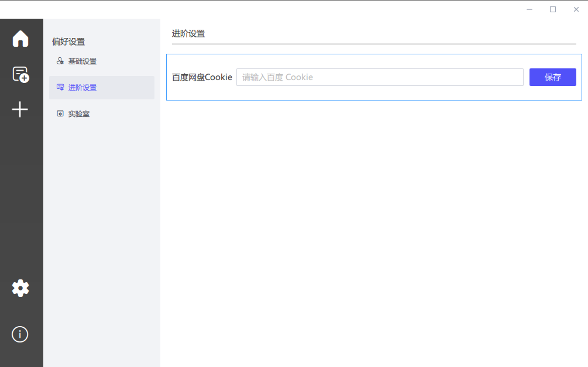Screen dimensions: 588x367
Task: Open the task list icon with plus badge
Action: tap(20, 74)
